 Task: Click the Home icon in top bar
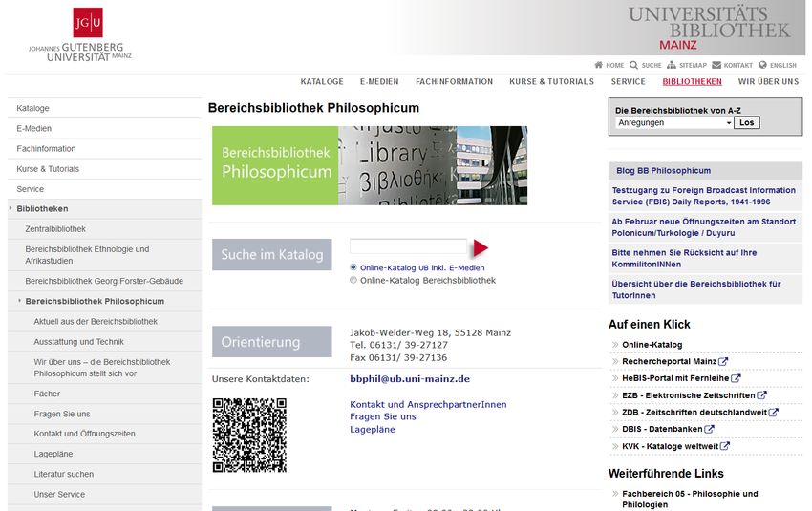599,65
